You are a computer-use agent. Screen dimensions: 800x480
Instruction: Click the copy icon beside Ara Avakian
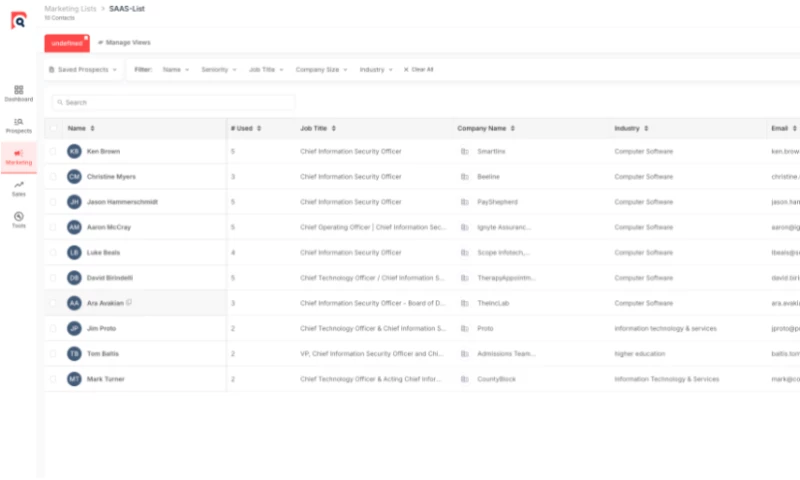pos(129,302)
